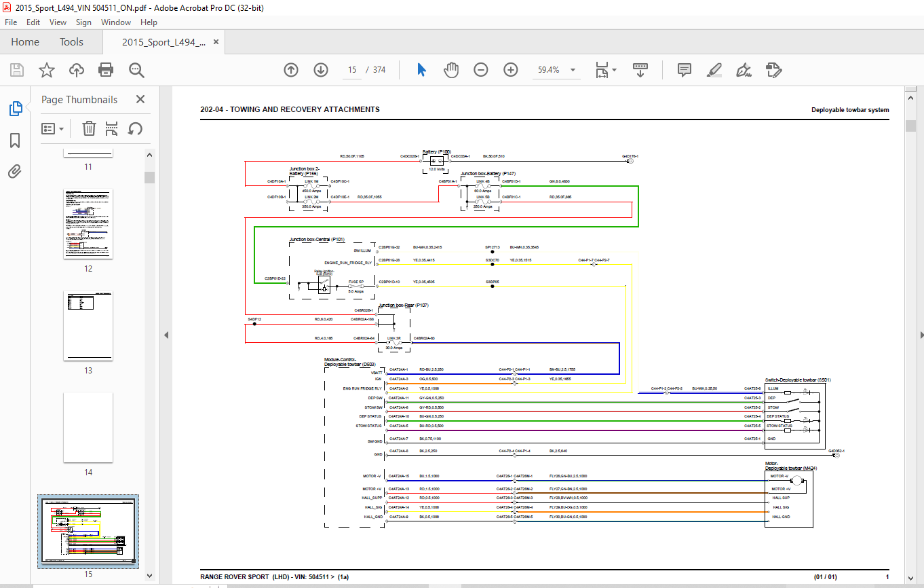924x588 pixels.
Task: Open the Find text magnifier
Action: tap(136, 70)
